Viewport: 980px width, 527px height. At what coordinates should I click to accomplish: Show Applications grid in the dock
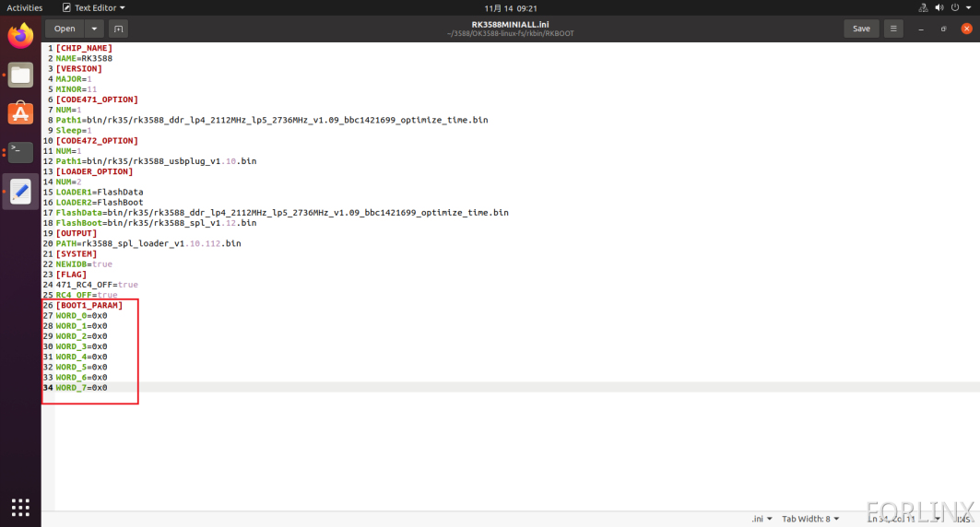20,507
